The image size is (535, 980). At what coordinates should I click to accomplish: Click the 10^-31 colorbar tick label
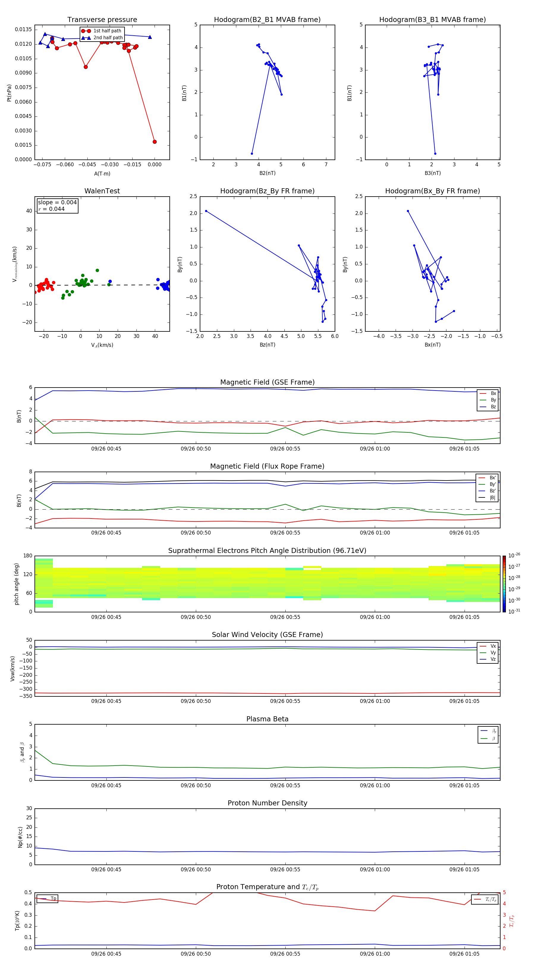(x=514, y=611)
